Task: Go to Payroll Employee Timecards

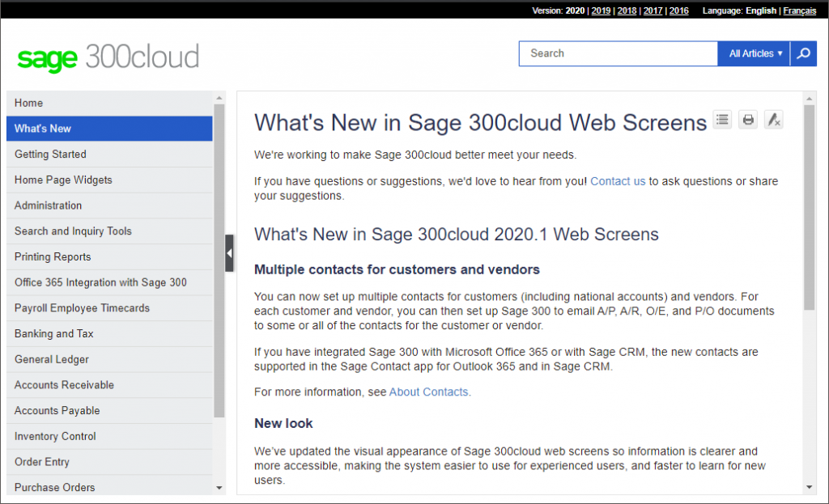Action: [109, 308]
